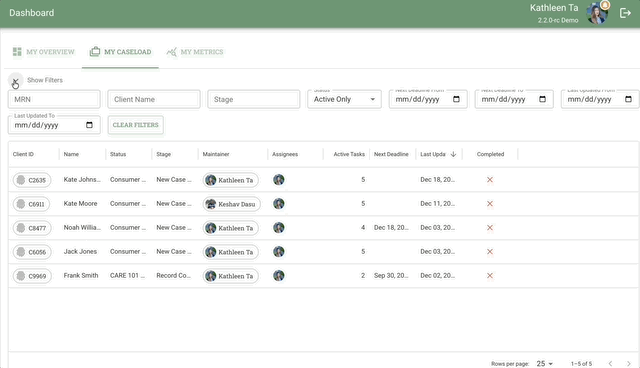Click the Stage filter input
This screenshot has height=368, width=640.
tap(253, 99)
